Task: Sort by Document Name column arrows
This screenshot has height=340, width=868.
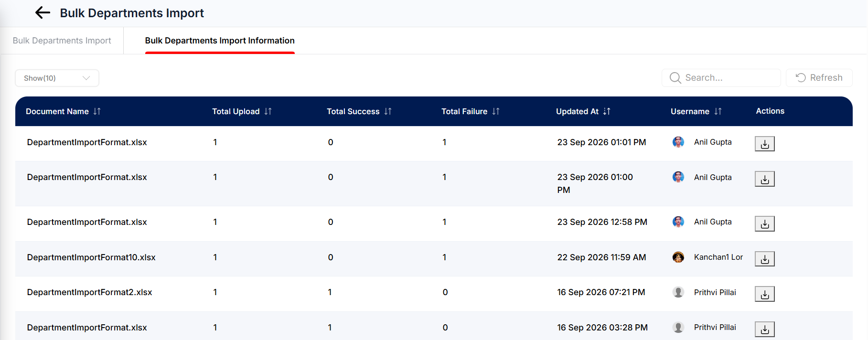Action: coord(97,111)
